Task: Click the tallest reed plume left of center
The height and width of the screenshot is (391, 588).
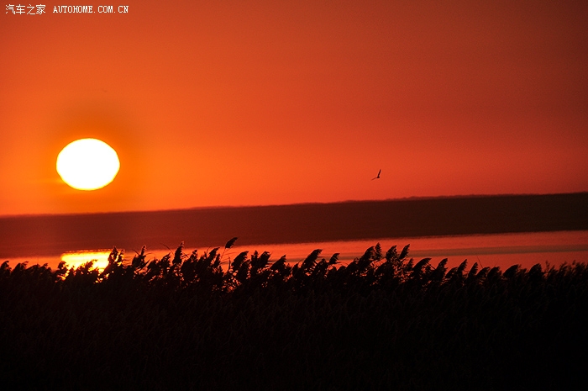Action: point(229,244)
